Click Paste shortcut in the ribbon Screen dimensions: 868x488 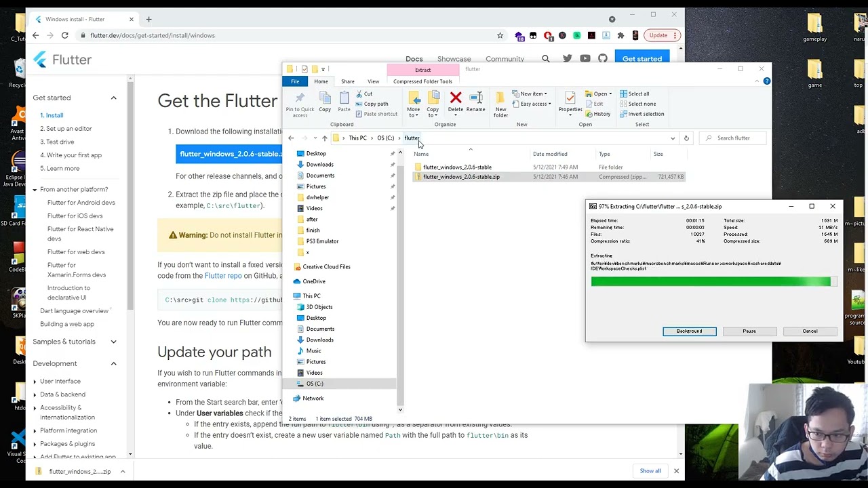376,114
